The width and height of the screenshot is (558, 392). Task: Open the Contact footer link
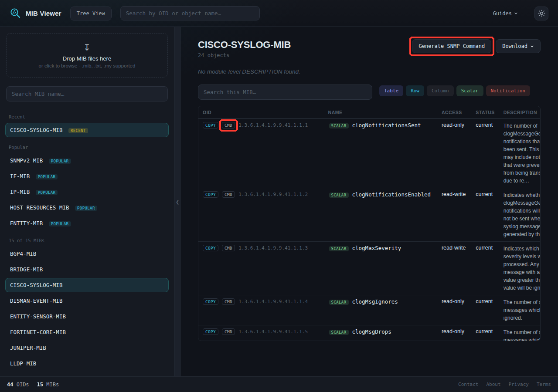tap(468, 385)
